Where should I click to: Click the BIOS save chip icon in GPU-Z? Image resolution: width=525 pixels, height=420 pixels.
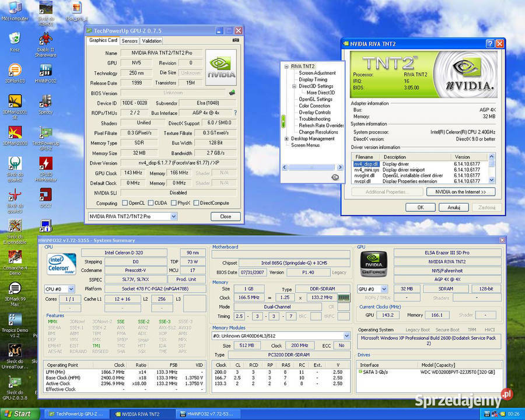[x=232, y=92]
